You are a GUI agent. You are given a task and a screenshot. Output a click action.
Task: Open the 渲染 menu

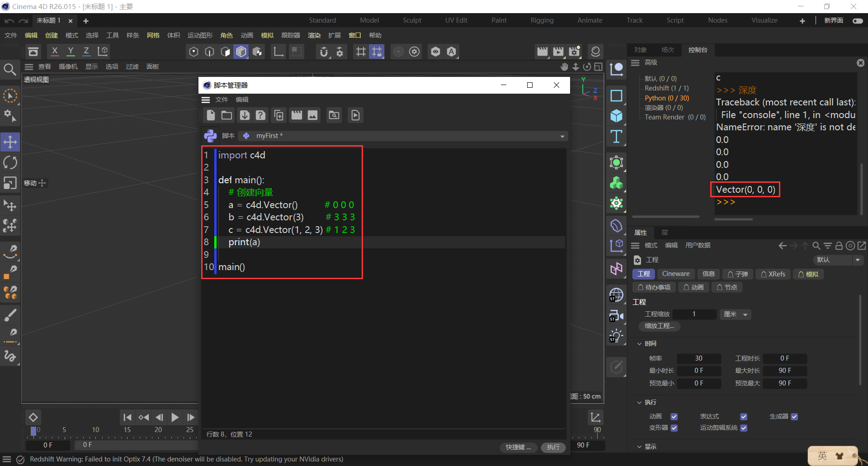[314, 35]
